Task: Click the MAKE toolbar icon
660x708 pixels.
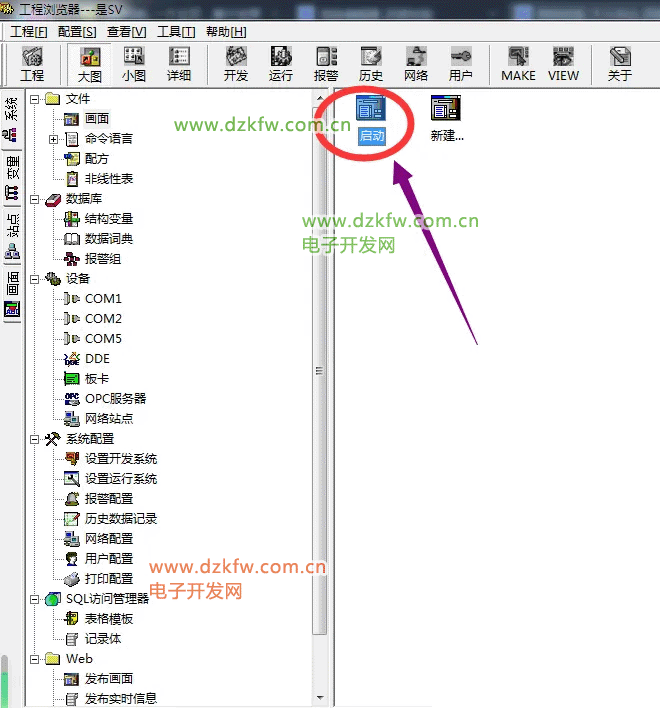Action: coord(518,64)
